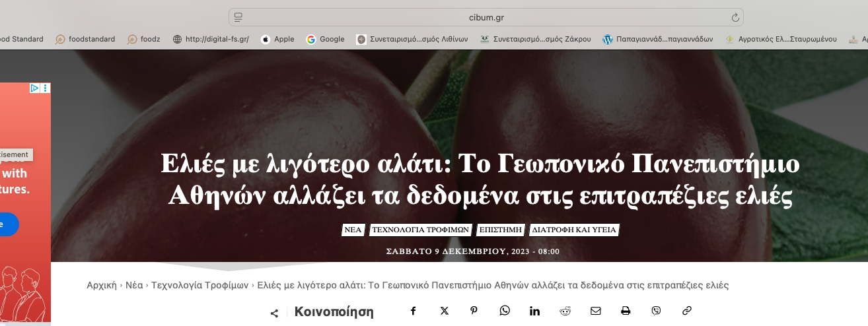Close the advertisement with the X icon
868x326 pixels.
(x=45, y=88)
